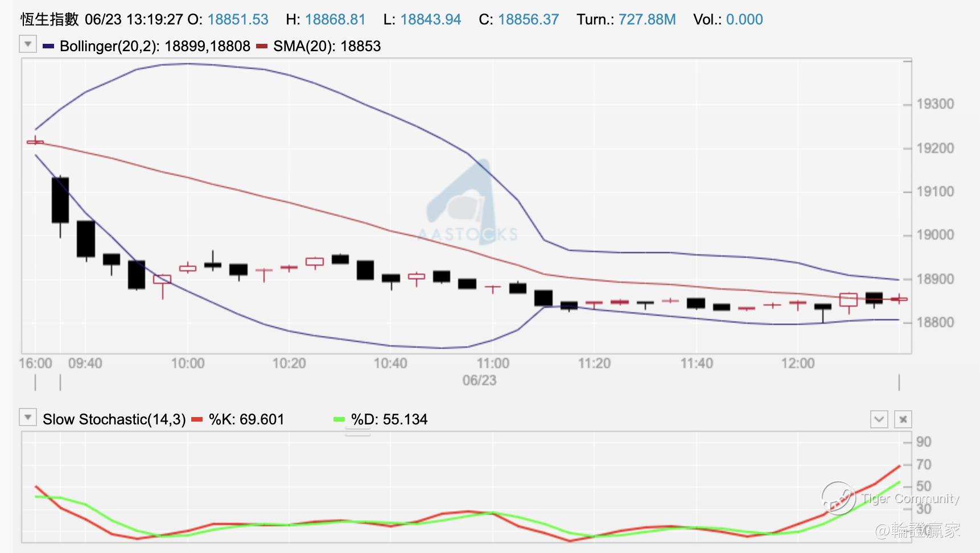980x553 pixels.
Task: Open the Slow Stochastic indicator dropdown arrow
Action: click(28, 418)
